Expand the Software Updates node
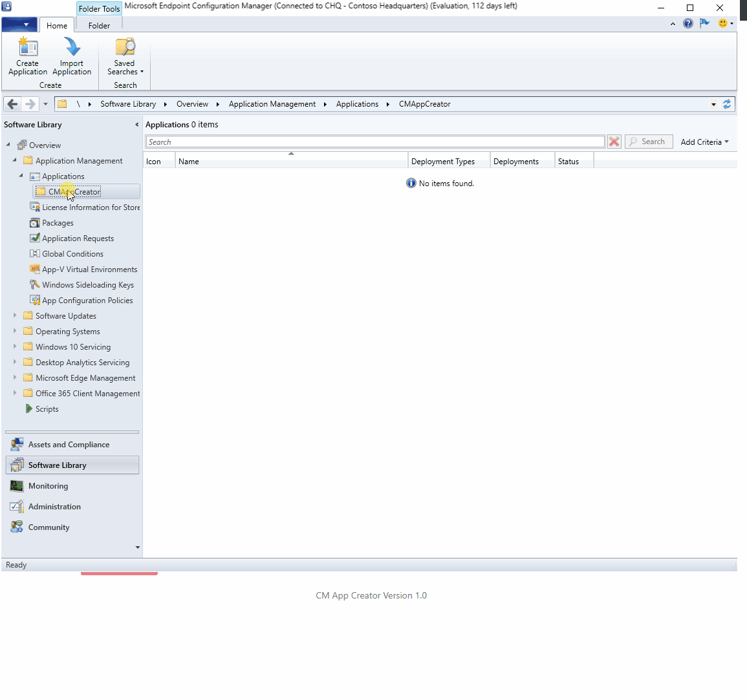This screenshot has width=747, height=700. click(x=15, y=315)
